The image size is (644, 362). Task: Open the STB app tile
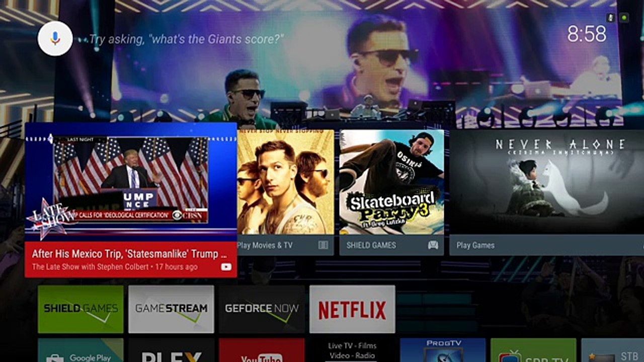click(612, 350)
